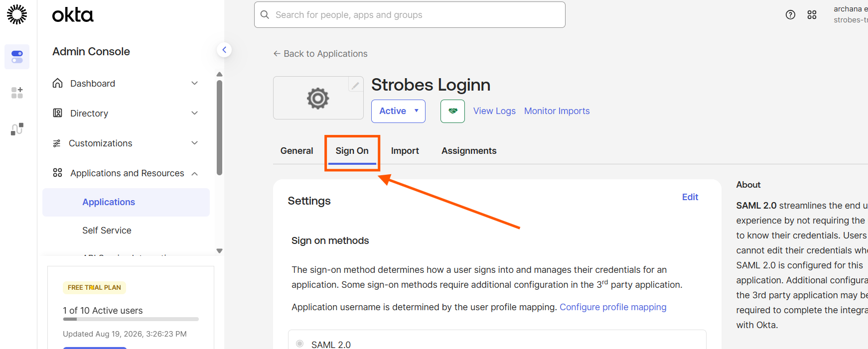Click the search people, apps and groups field
Viewport: 868px width, 349px height.
pos(410,15)
